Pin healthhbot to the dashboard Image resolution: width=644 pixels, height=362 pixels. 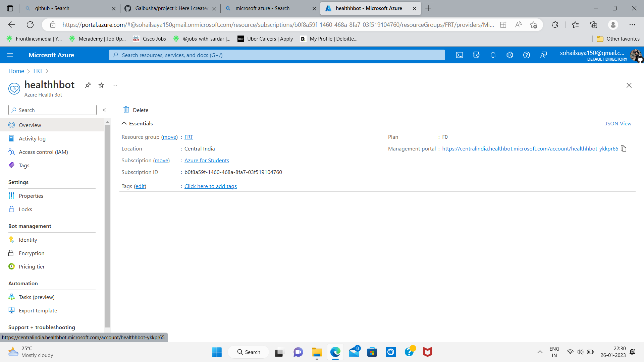(x=88, y=85)
